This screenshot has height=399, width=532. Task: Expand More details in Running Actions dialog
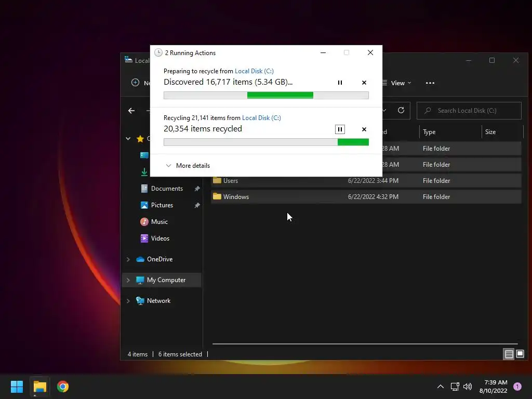coord(188,166)
